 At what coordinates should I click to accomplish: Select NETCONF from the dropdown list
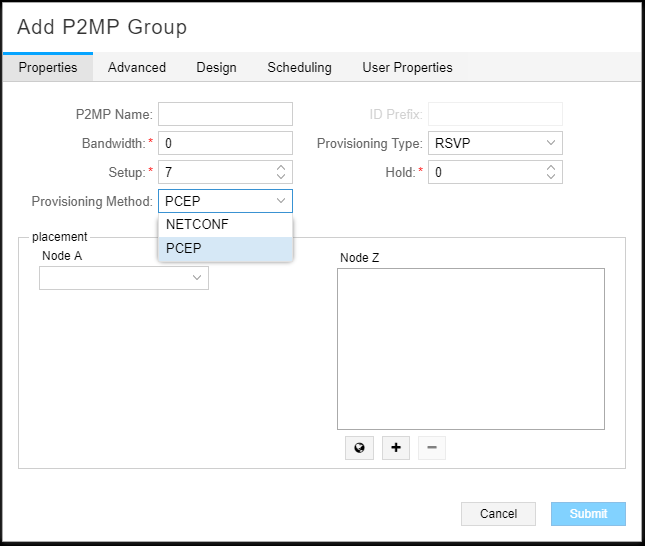click(225, 225)
